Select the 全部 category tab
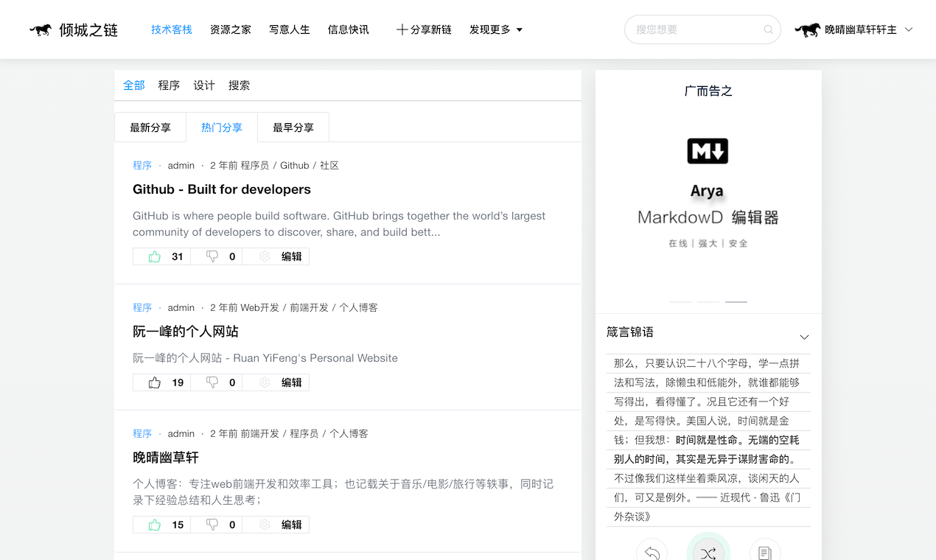Image resolution: width=936 pixels, height=560 pixels. tap(134, 85)
